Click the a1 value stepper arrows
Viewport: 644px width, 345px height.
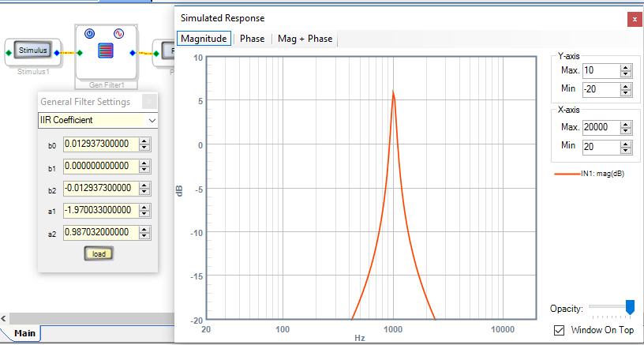coord(144,211)
